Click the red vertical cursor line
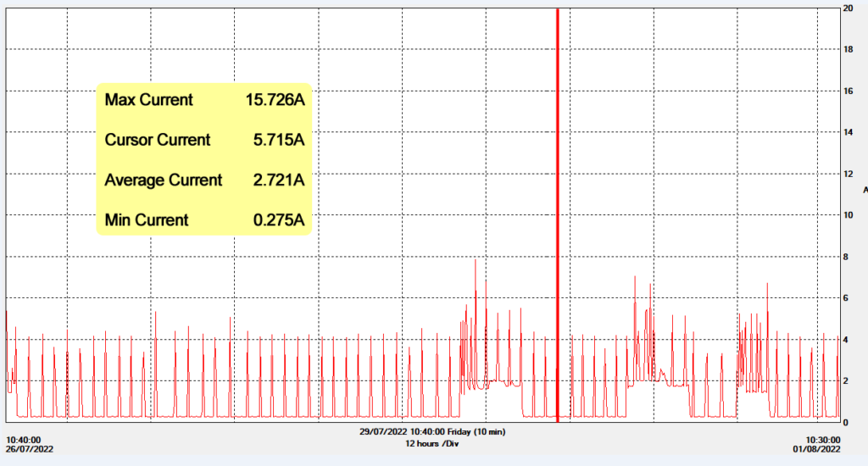 (558, 212)
